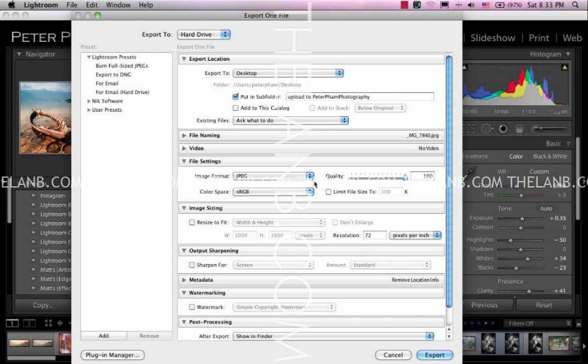Click the subfolder name text field
Viewport: 588px width, 364px height.
pos(359,97)
